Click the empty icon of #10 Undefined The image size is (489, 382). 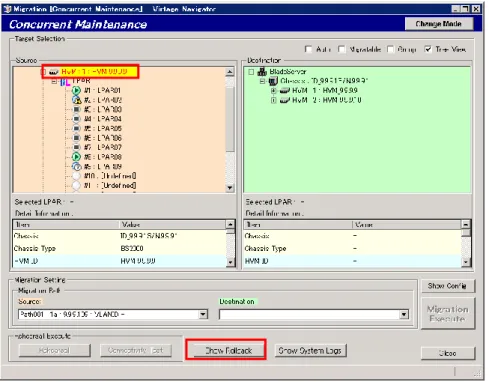pyautogui.click(x=77, y=176)
